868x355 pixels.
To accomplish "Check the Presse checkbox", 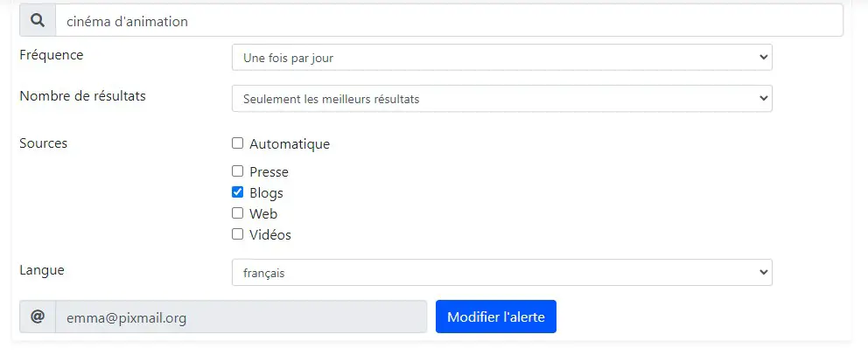I will [x=237, y=171].
